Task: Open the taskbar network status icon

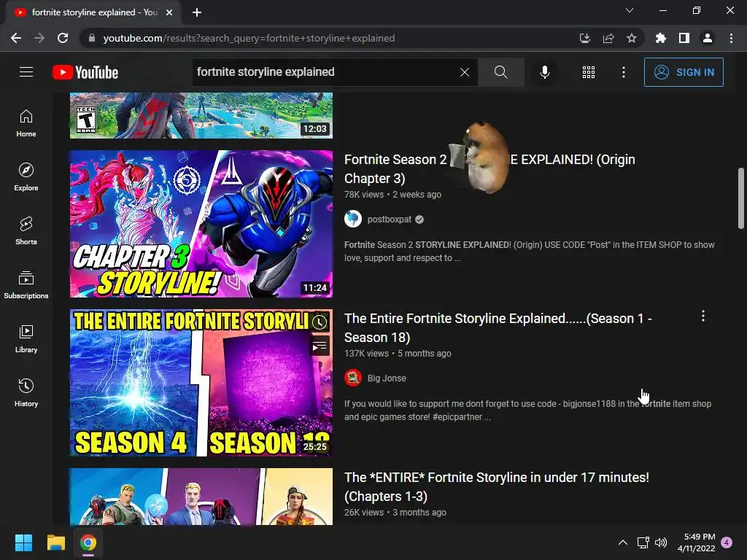Action: pyautogui.click(x=643, y=542)
